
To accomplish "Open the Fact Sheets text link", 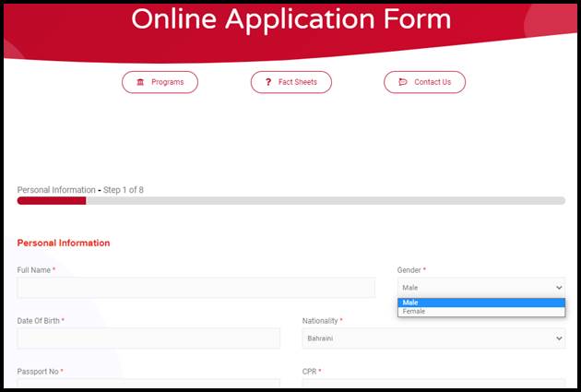I will click(297, 82).
